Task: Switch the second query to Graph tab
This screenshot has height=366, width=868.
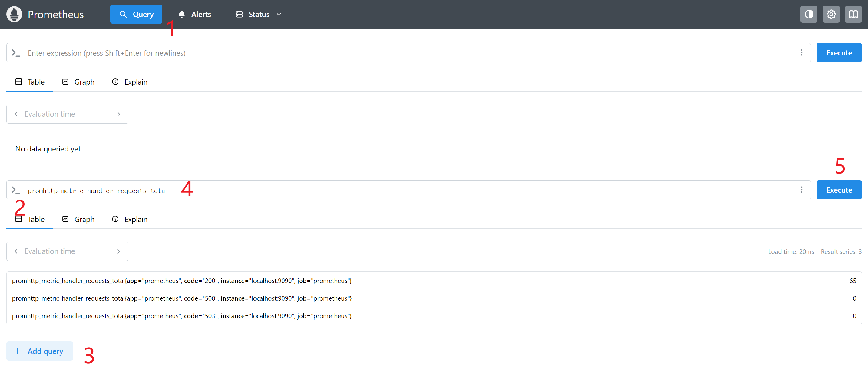Action: pyautogui.click(x=78, y=219)
